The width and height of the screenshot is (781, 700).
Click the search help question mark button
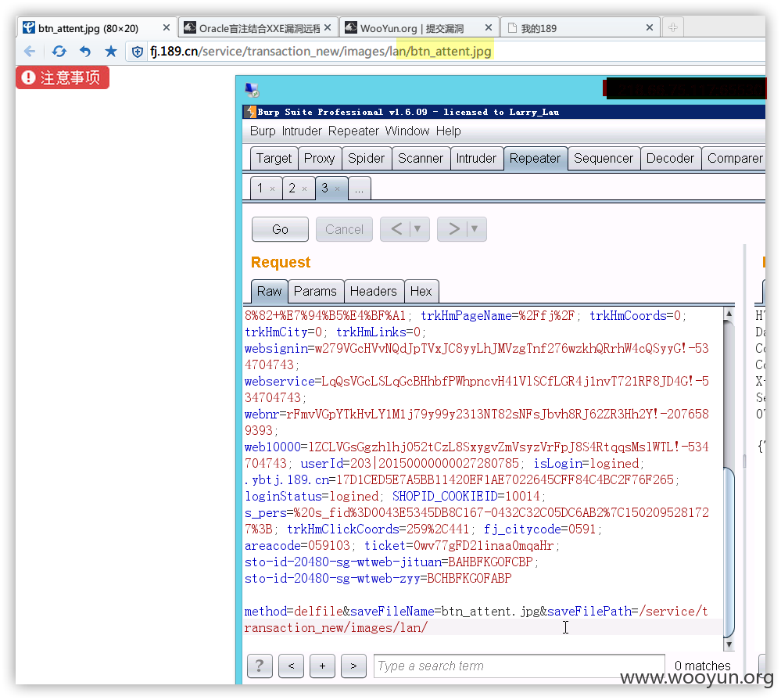(260, 666)
